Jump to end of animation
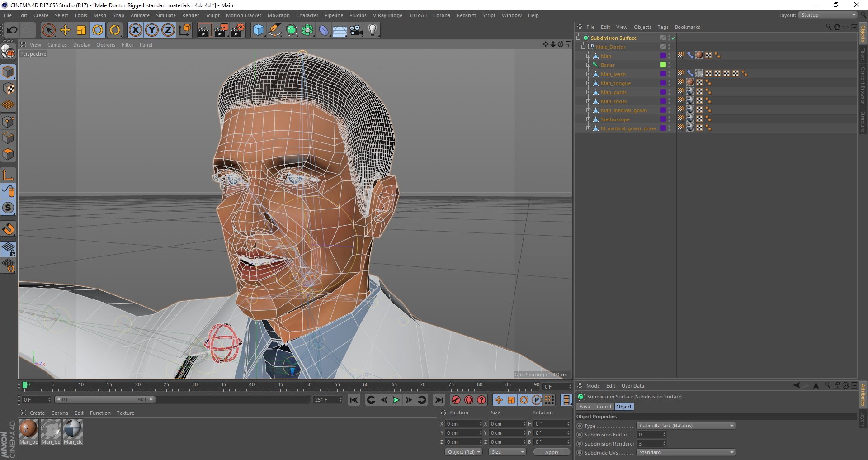 (x=439, y=400)
